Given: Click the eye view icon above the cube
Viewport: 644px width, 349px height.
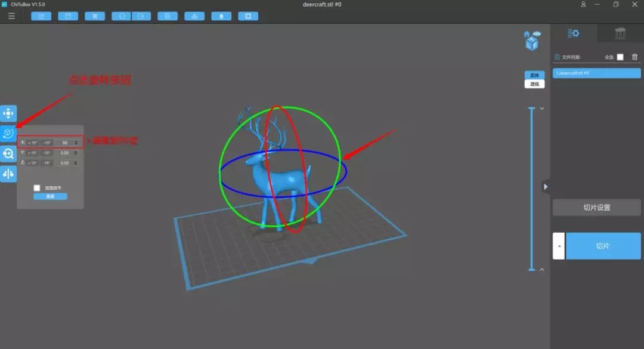Looking at the screenshot, I should click(537, 34).
